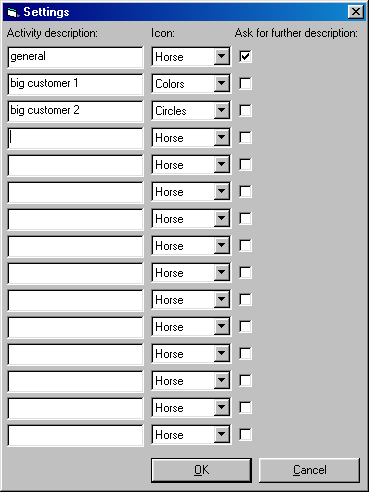Enable further description for 'big customer 1'

(x=245, y=83)
